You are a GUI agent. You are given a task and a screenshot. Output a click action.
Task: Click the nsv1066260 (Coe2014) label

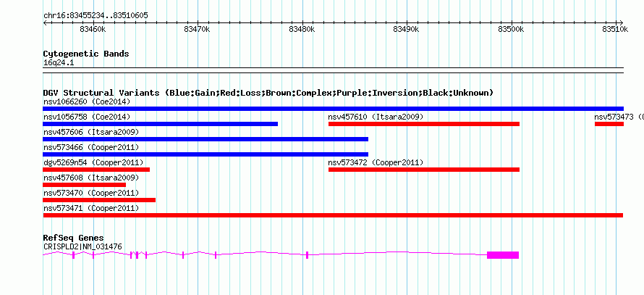pyautogui.click(x=87, y=101)
